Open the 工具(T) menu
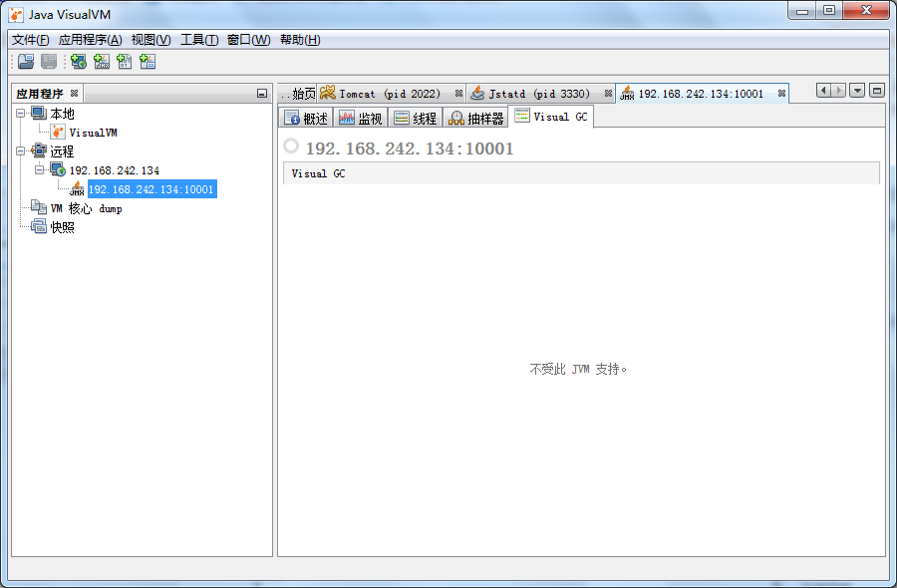Screen dimensions: 897x588 point(199,40)
